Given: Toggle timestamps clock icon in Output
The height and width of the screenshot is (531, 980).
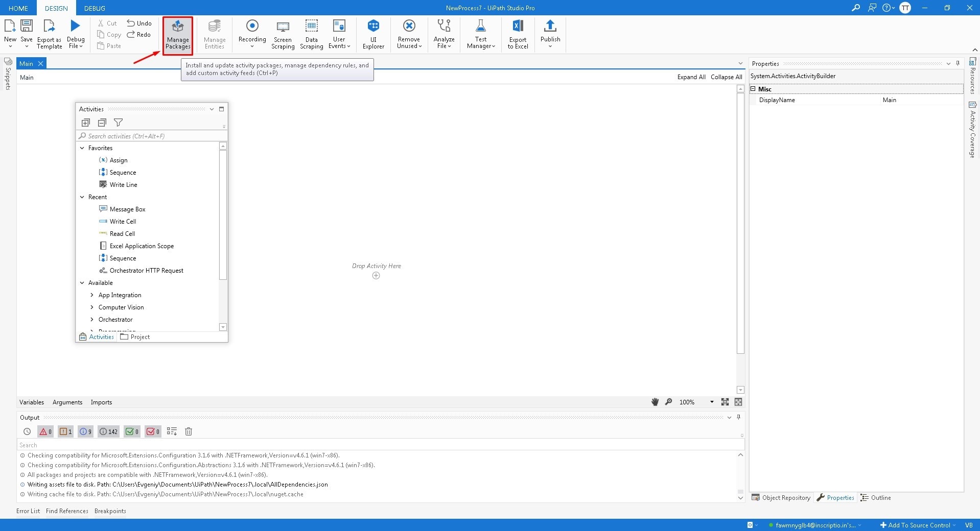Looking at the screenshot, I should (x=27, y=431).
